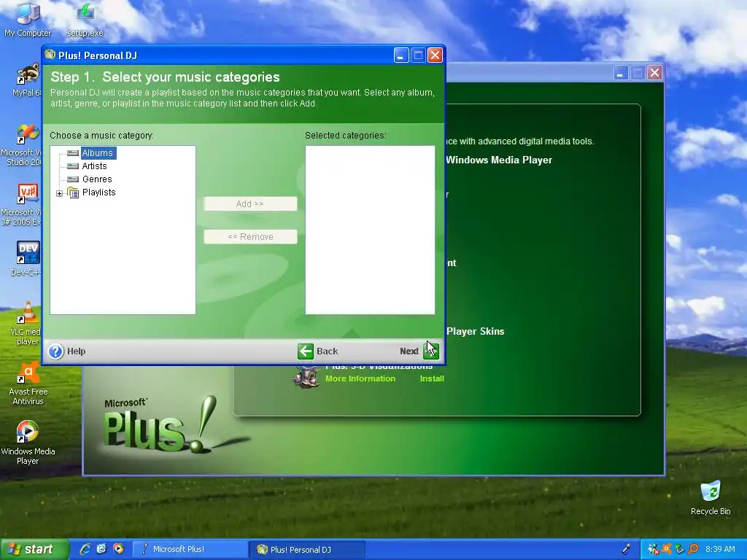Select the Windows Media Player desktop icon
The width and height of the screenshot is (747, 560).
(x=28, y=443)
